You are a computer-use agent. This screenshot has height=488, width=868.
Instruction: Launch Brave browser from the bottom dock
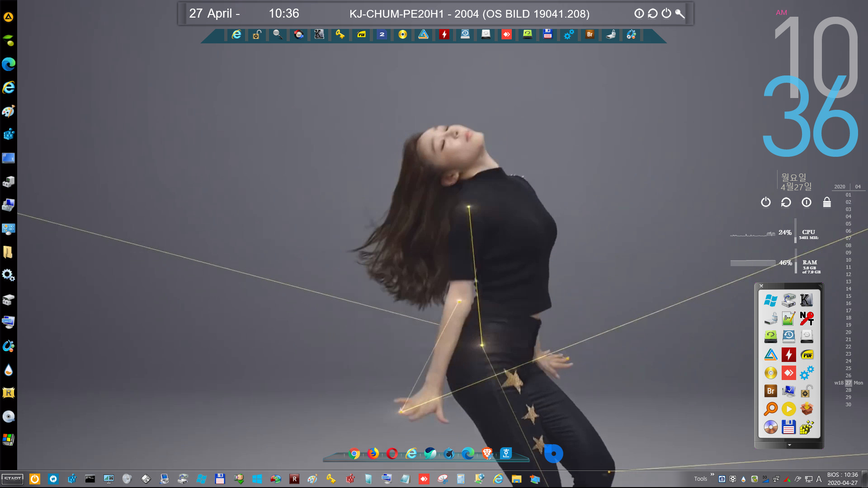pyautogui.click(x=487, y=453)
